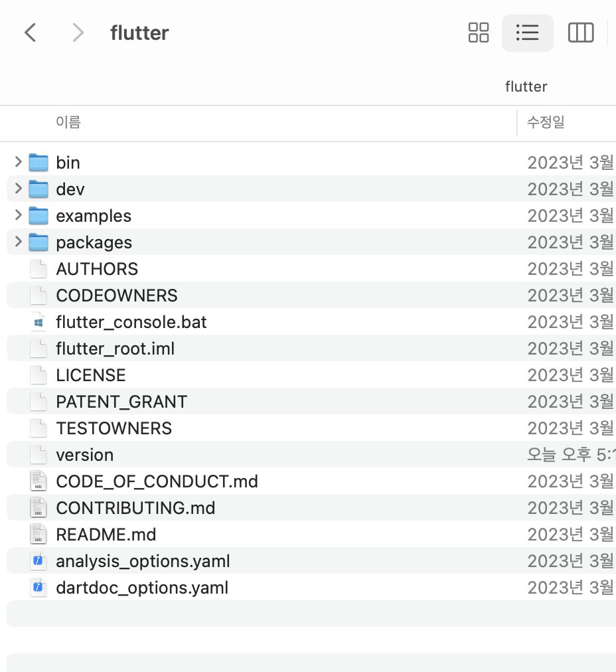Click the analysis_options.yaml file icon
616x672 pixels.
coord(38,561)
